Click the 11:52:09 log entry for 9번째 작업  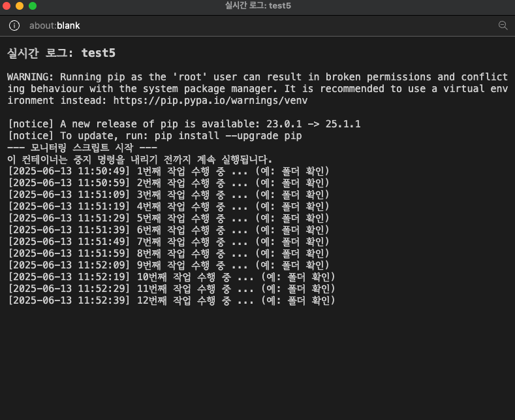tap(168, 265)
